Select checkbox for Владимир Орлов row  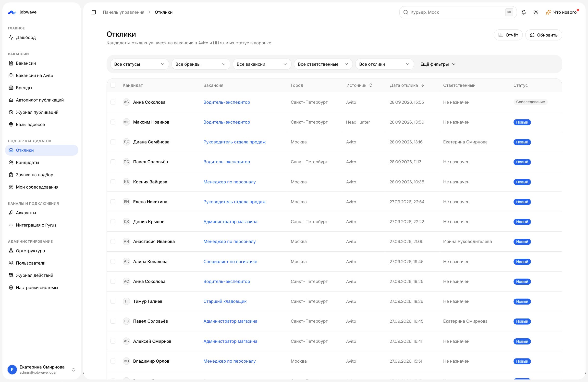point(113,361)
